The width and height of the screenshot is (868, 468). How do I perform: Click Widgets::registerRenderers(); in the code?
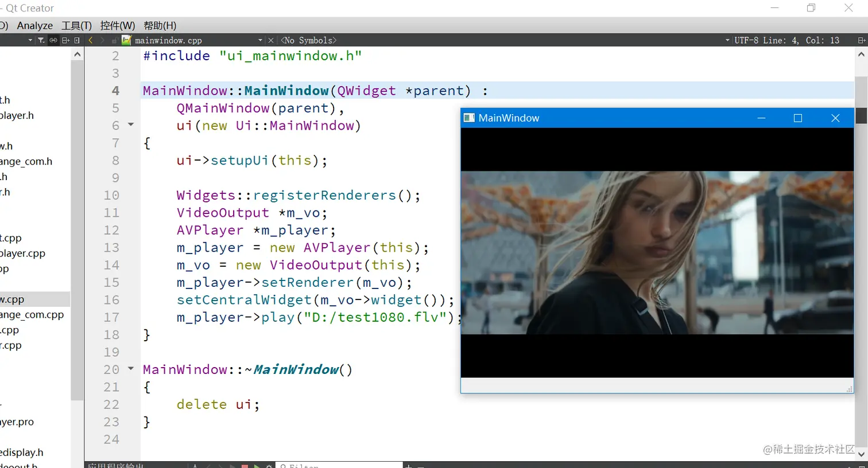point(299,195)
